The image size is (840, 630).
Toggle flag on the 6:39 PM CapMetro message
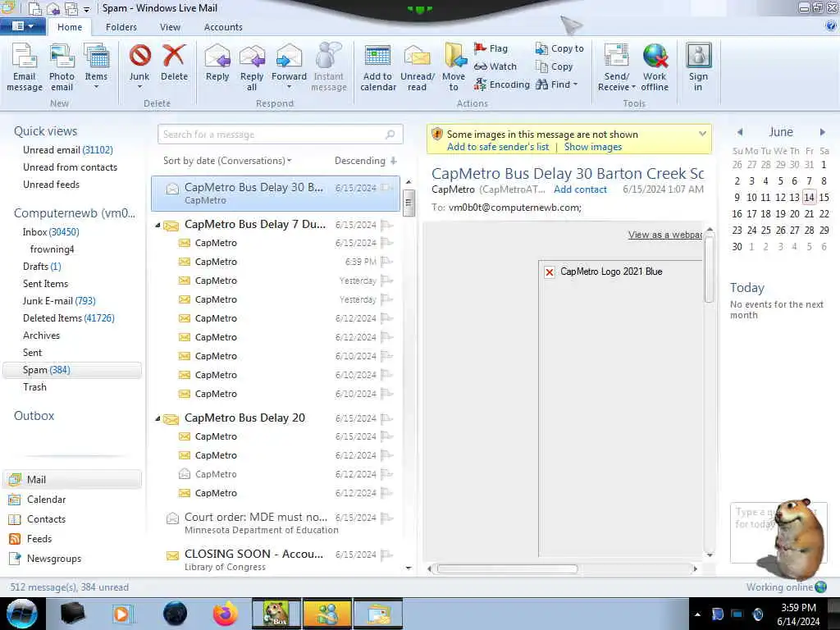coord(387,262)
